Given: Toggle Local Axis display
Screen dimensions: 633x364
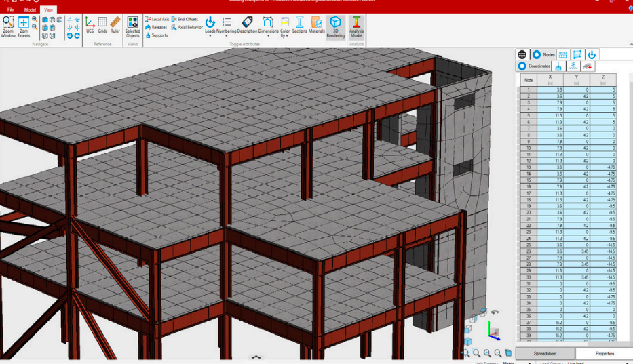Looking at the screenshot, I should pyautogui.click(x=157, y=20).
